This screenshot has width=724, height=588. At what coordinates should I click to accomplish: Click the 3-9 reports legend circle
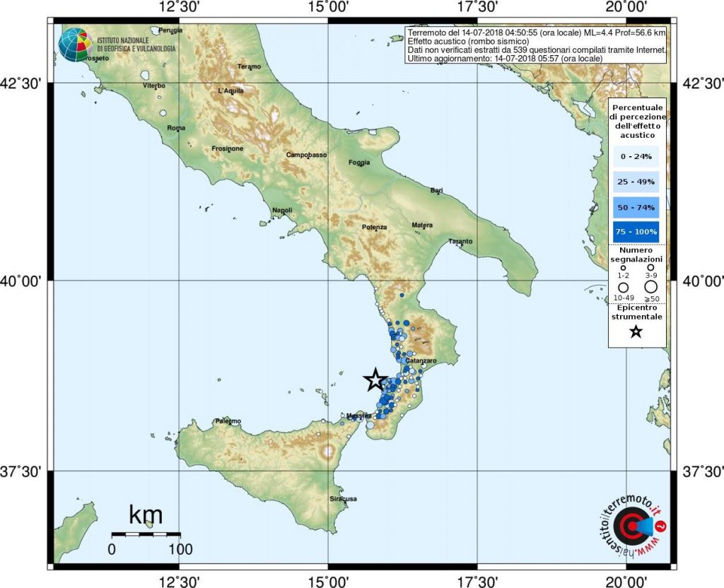(650, 267)
